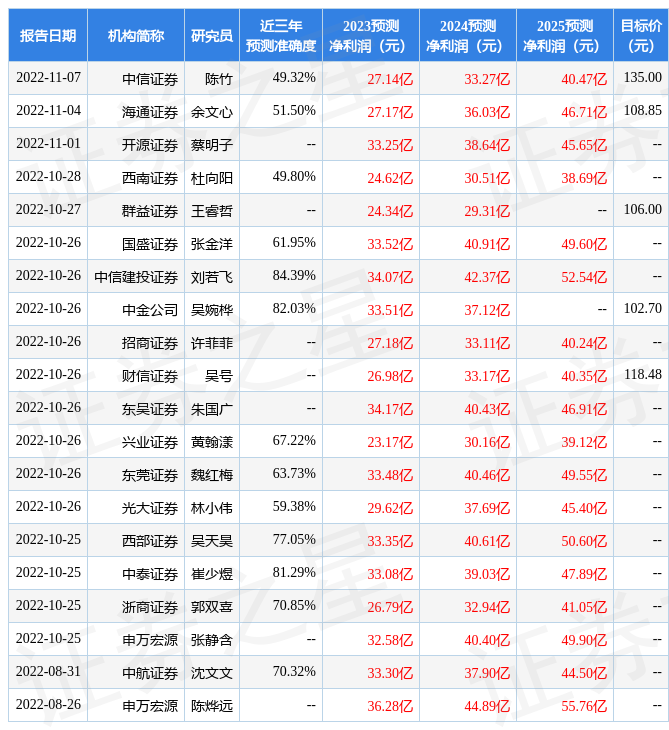Click researcher name 余文心
Viewport: 669px width, 730px height.
click(x=212, y=112)
